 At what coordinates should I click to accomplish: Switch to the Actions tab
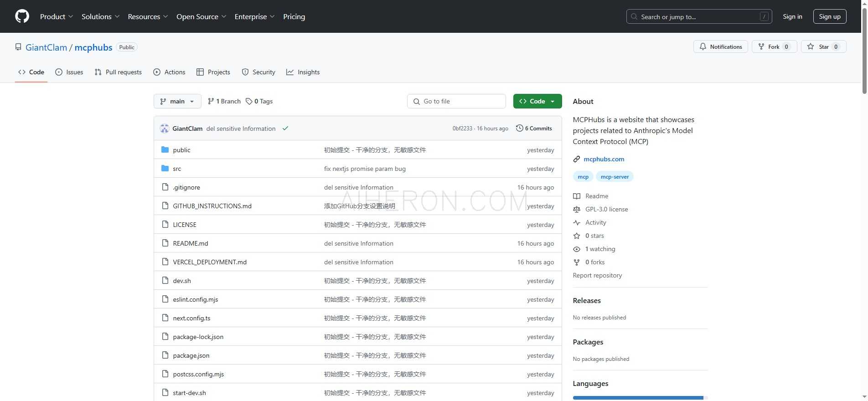169,72
